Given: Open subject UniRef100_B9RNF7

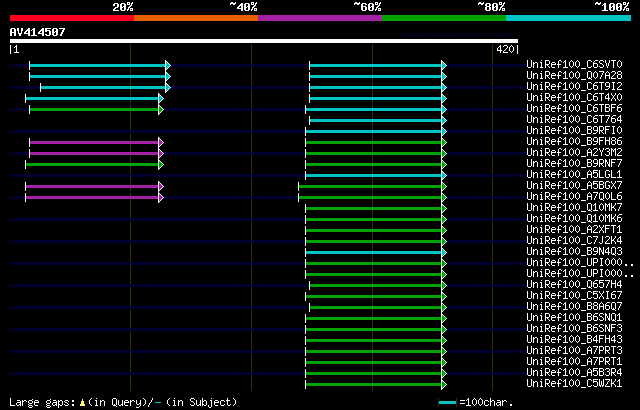Looking at the screenshot, I should 574,164.
